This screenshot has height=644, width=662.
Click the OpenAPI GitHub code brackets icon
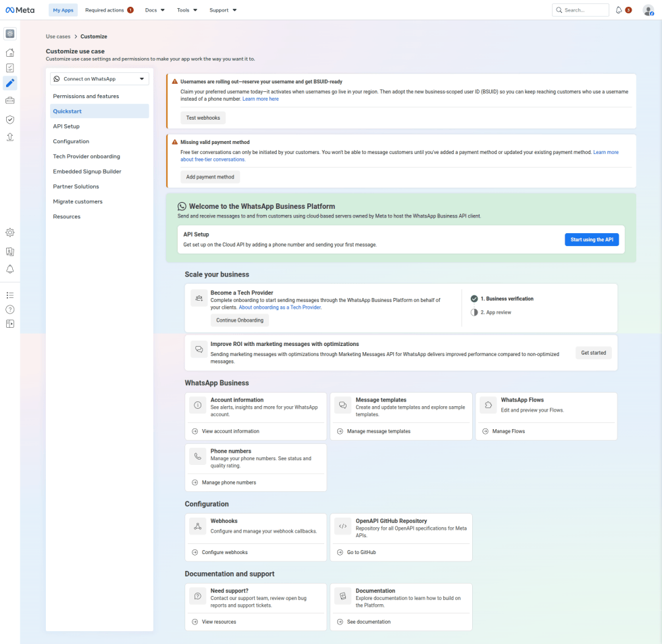(x=343, y=526)
